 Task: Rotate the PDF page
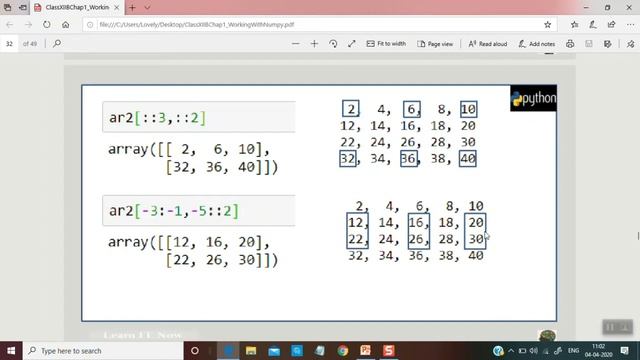point(333,44)
